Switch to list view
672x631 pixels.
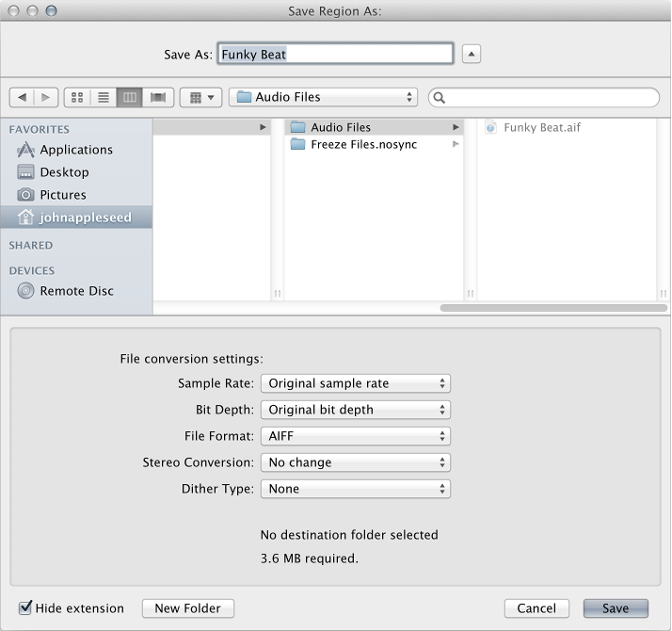(x=104, y=97)
